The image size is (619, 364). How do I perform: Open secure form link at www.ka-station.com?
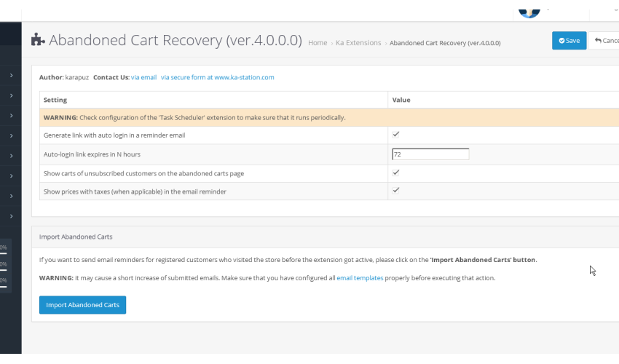tap(217, 77)
